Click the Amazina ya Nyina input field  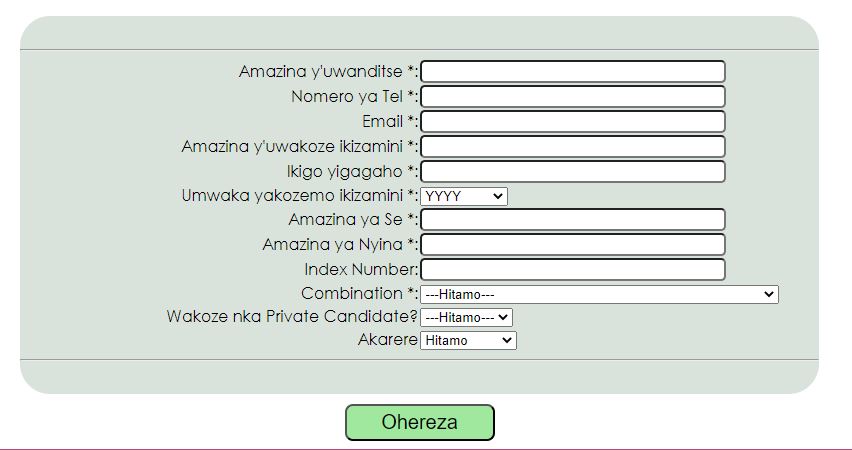coord(572,244)
